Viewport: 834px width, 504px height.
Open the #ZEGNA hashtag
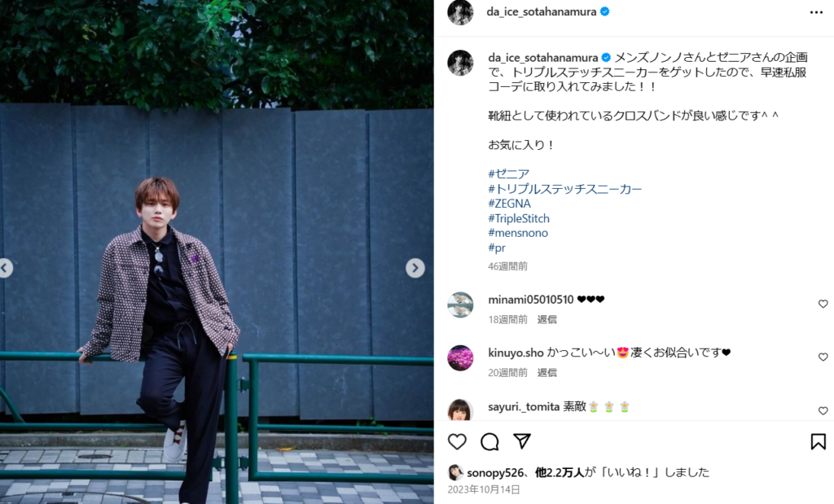(x=510, y=204)
